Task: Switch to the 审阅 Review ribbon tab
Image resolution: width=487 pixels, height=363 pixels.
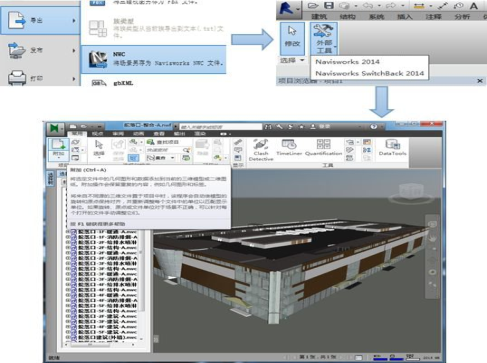Action: [118, 134]
